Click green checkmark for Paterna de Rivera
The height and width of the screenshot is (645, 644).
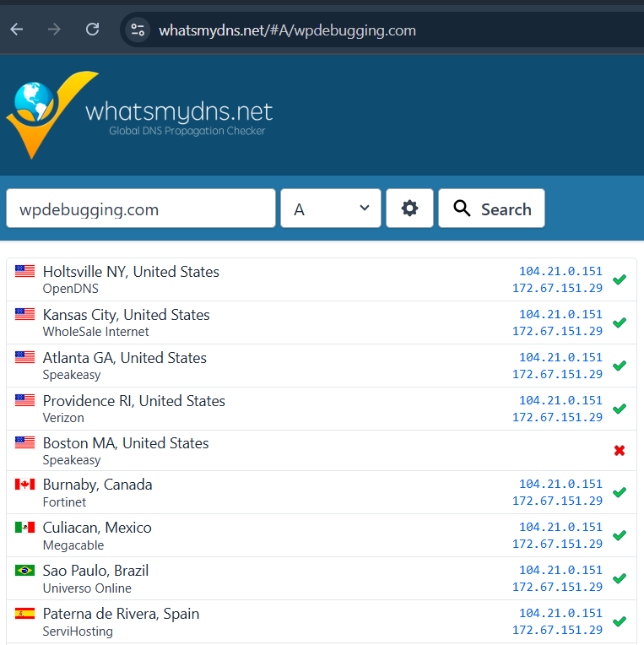(x=620, y=621)
